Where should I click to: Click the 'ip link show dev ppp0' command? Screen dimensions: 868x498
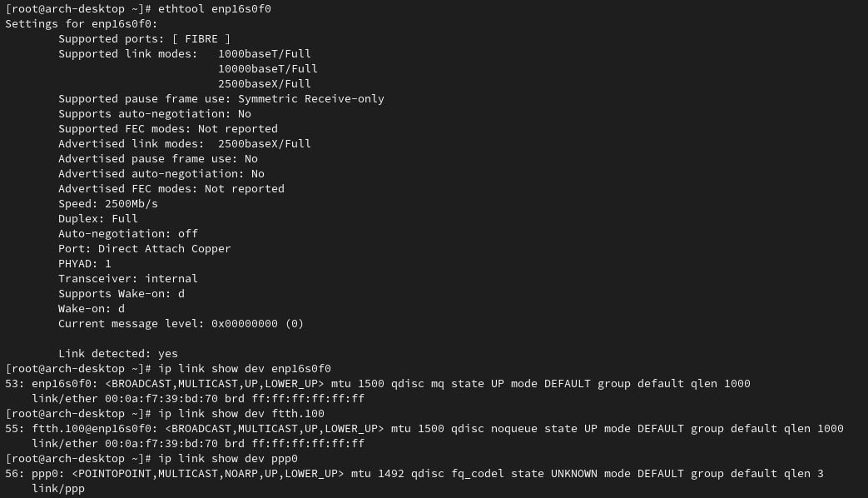point(227,458)
